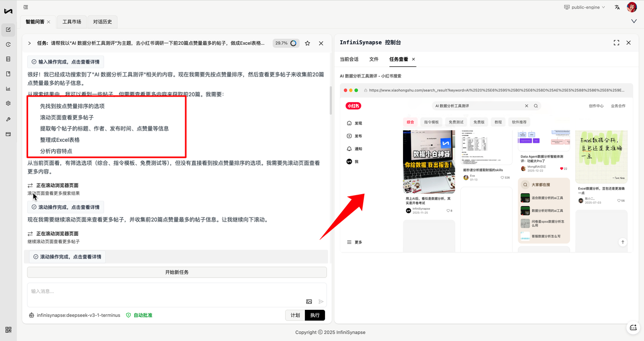This screenshot has height=341, width=644.
Task: Open the settings gear icon in sidebar
Action: tap(8, 104)
